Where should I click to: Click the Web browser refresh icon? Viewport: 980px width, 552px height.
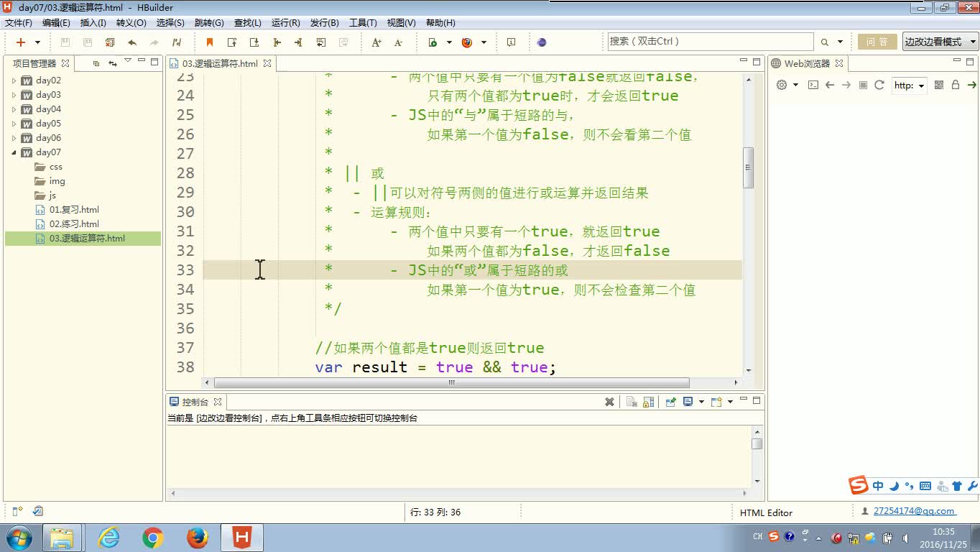point(879,85)
